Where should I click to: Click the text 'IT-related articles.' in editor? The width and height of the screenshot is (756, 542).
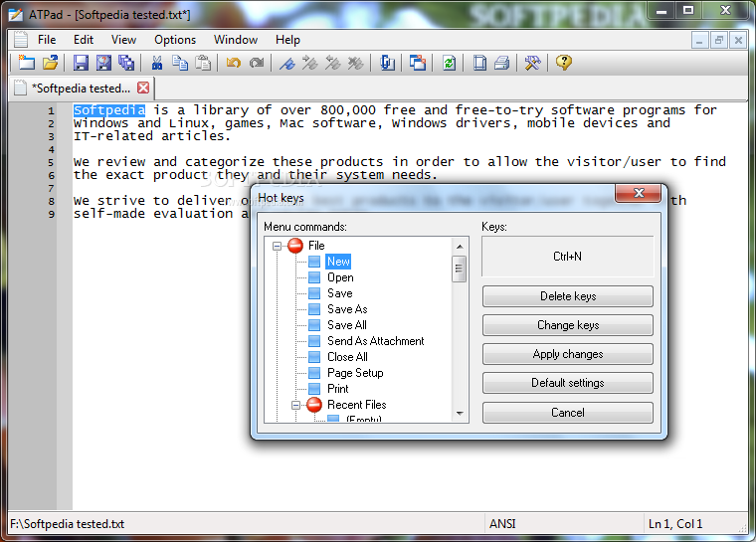152,136
